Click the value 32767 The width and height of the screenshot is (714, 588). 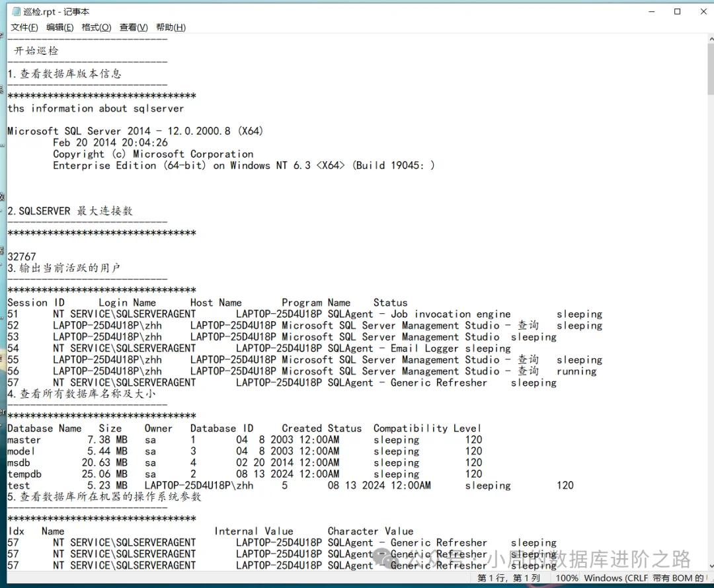pyautogui.click(x=21, y=257)
